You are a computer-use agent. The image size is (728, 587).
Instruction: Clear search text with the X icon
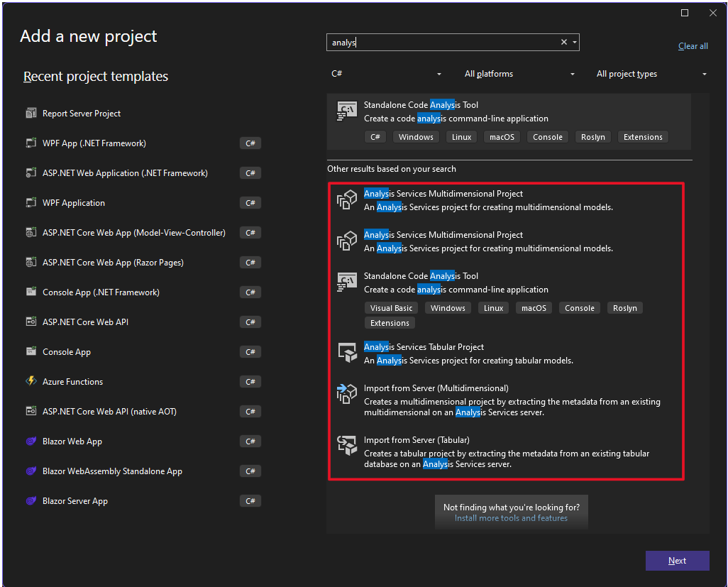(x=564, y=43)
